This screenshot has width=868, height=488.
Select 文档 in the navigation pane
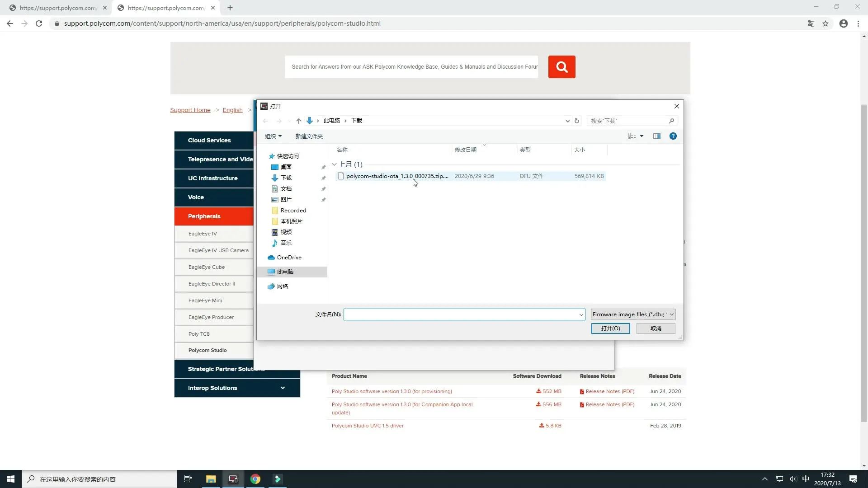(x=286, y=188)
